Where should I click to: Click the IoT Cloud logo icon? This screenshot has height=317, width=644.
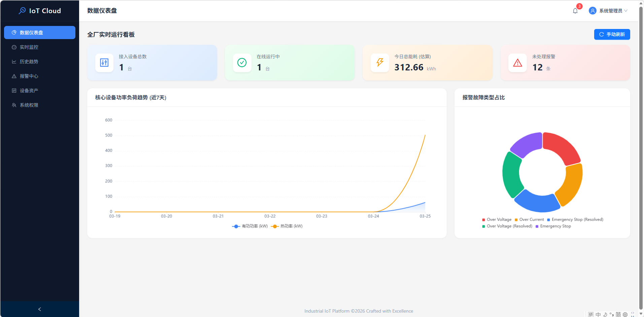(22, 11)
